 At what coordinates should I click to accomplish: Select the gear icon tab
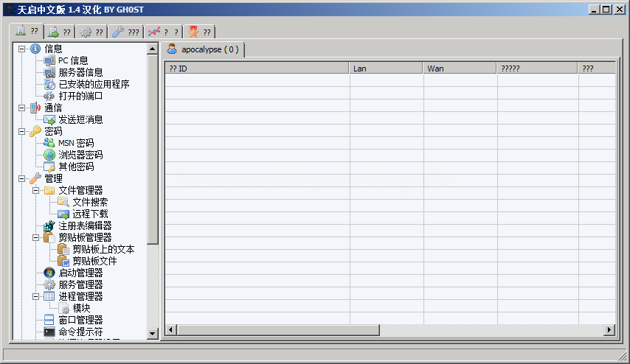coord(91,32)
